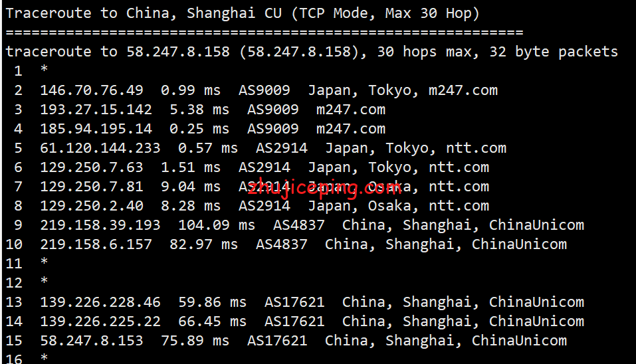Viewport: 636px width, 364px height.
Task: Click the 104.09 ms latency value
Action: 217,225
